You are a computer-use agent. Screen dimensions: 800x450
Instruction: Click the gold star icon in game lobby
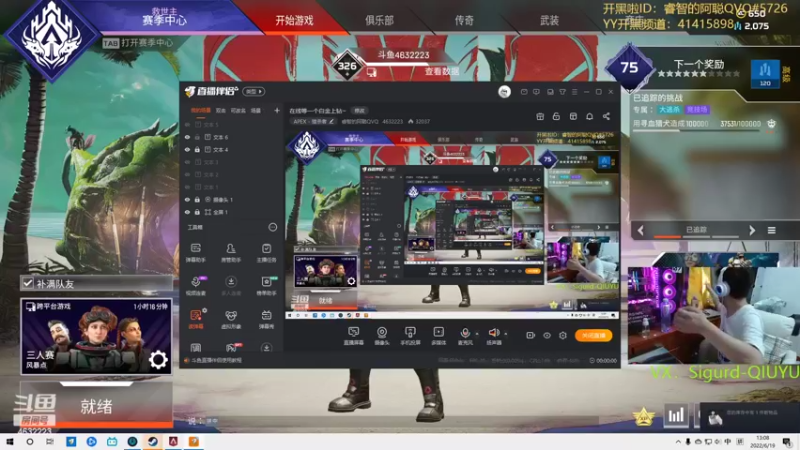644,417
